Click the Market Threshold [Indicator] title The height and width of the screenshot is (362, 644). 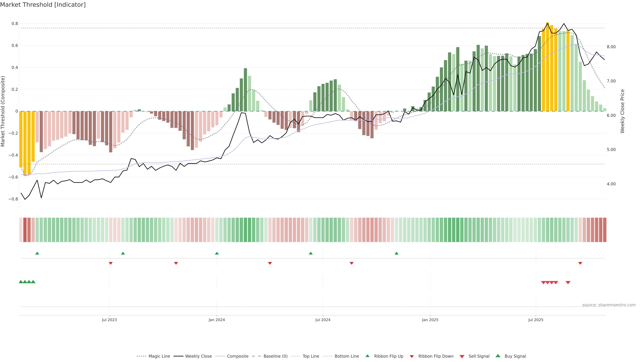click(x=43, y=5)
